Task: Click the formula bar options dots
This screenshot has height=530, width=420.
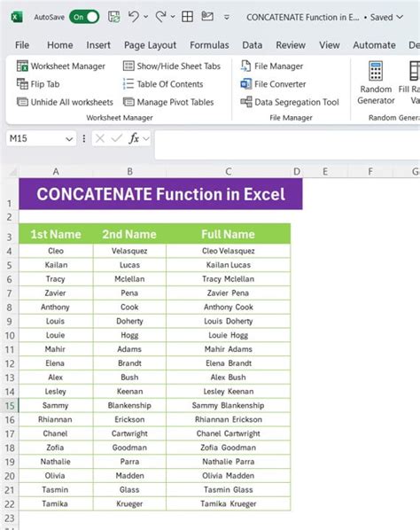Action: [x=84, y=138]
